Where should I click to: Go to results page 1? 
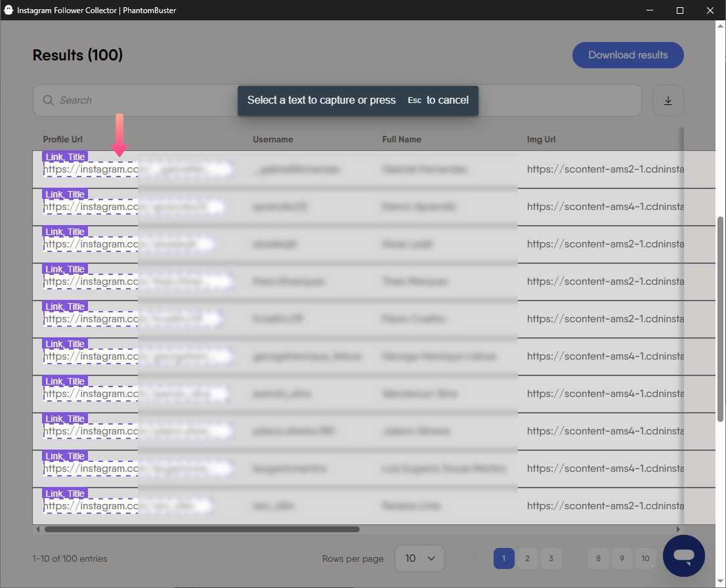pyautogui.click(x=503, y=558)
